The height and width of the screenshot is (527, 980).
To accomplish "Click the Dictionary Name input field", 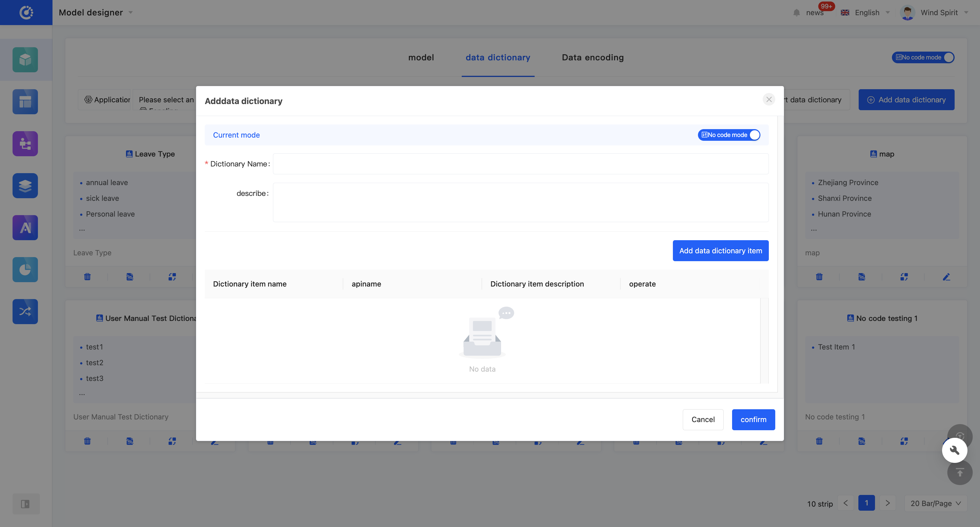I will (x=520, y=164).
